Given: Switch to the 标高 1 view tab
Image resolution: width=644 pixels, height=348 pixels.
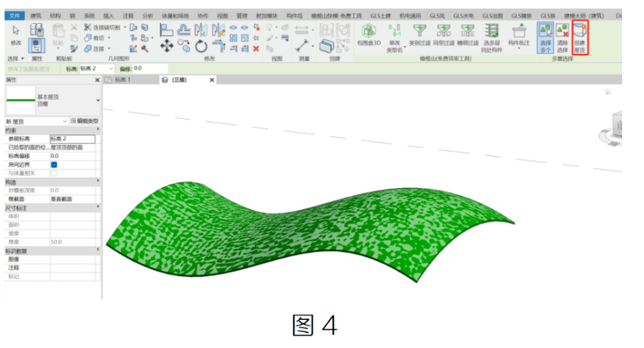Looking at the screenshot, I should 122,80.
